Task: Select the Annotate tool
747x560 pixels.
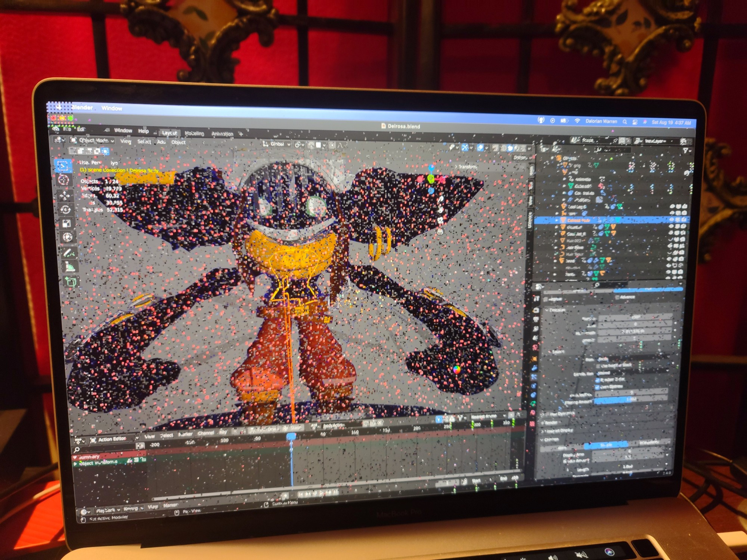Action: [69, 253]
